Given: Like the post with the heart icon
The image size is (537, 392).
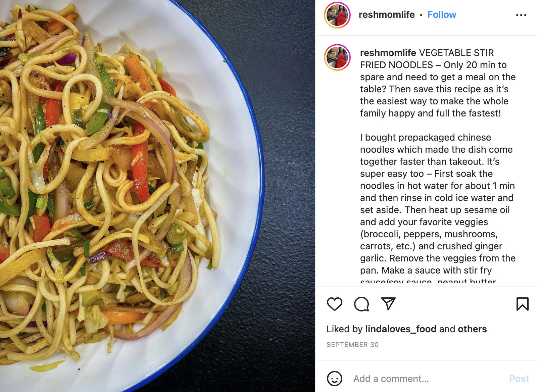Looking at the screenshot, I should [x=334, y=304].
